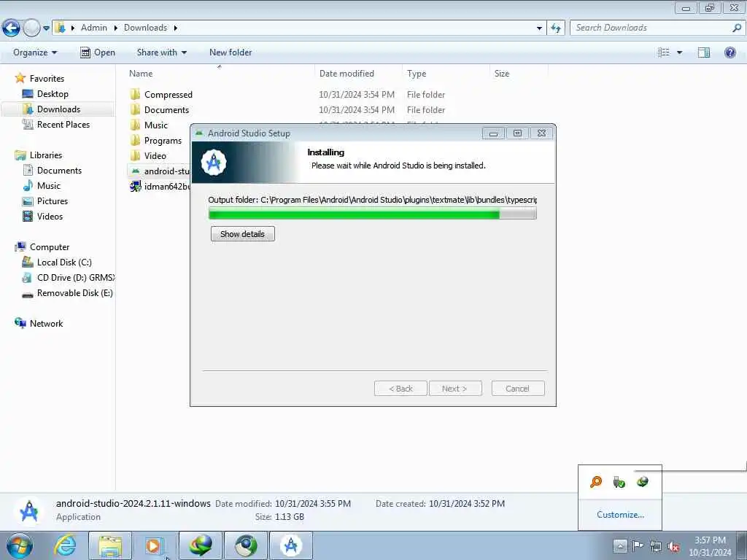Open Pictures library in sidebar
The image size is (747, 560).
(45, 201)
